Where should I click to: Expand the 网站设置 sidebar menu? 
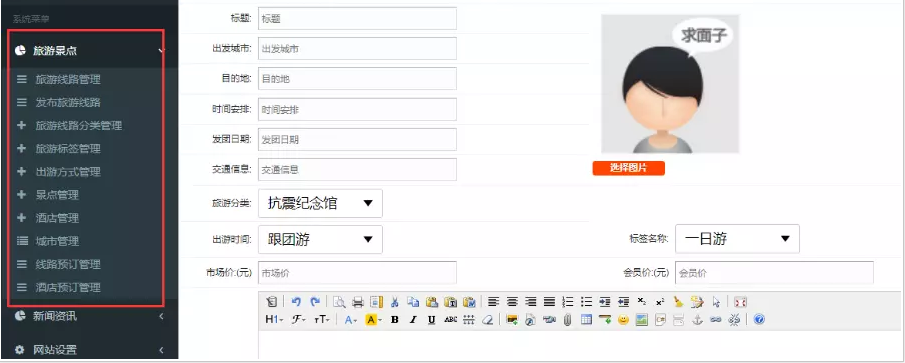point(89,350)
